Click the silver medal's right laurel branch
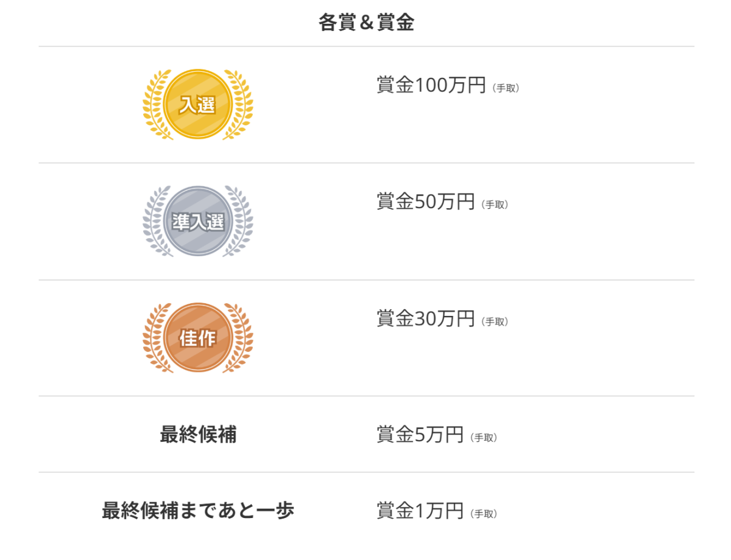The image size is (731, 560). click(241, 223)
